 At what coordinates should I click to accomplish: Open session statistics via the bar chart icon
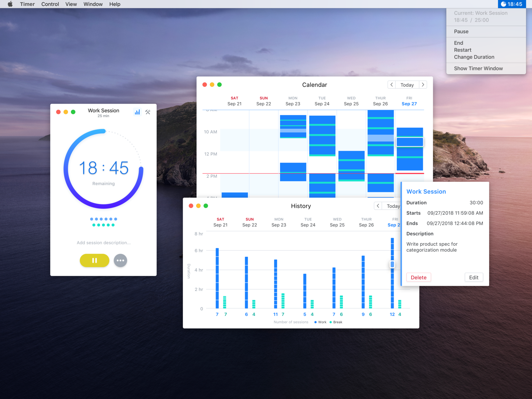(x=137, y=112)
